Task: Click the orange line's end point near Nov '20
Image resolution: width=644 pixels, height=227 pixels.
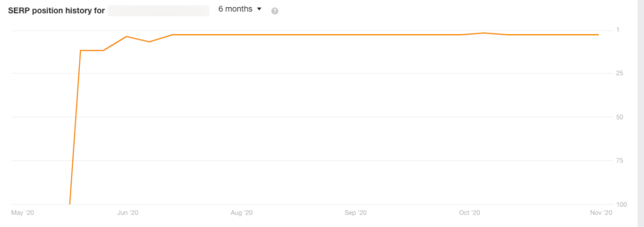Action: tap(598, 35)
